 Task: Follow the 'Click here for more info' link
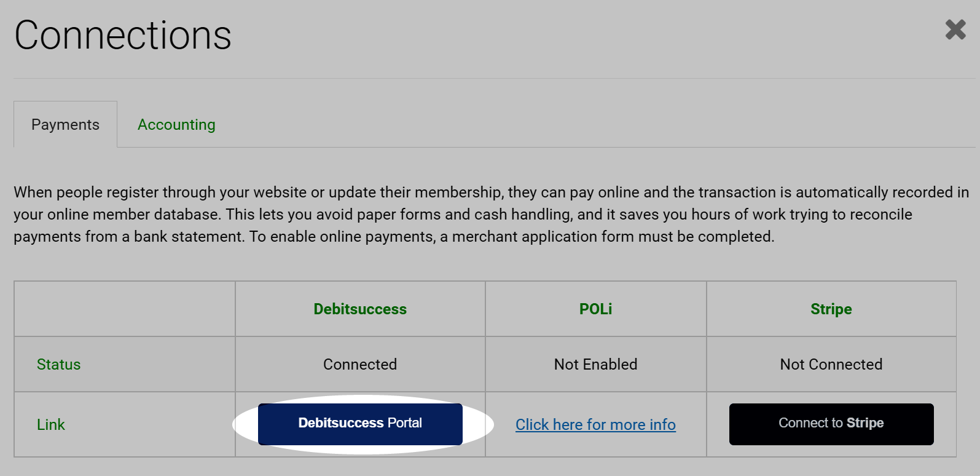(595, 424)
